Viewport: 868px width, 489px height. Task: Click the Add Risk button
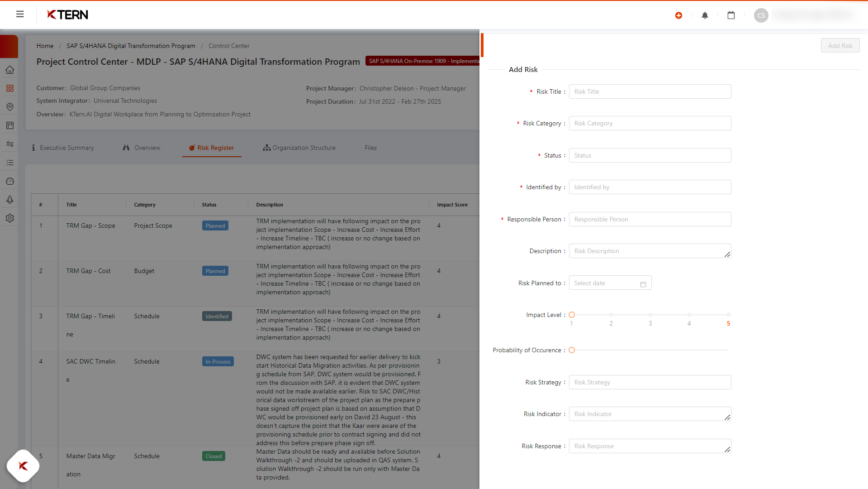click(x=840, y=46)
